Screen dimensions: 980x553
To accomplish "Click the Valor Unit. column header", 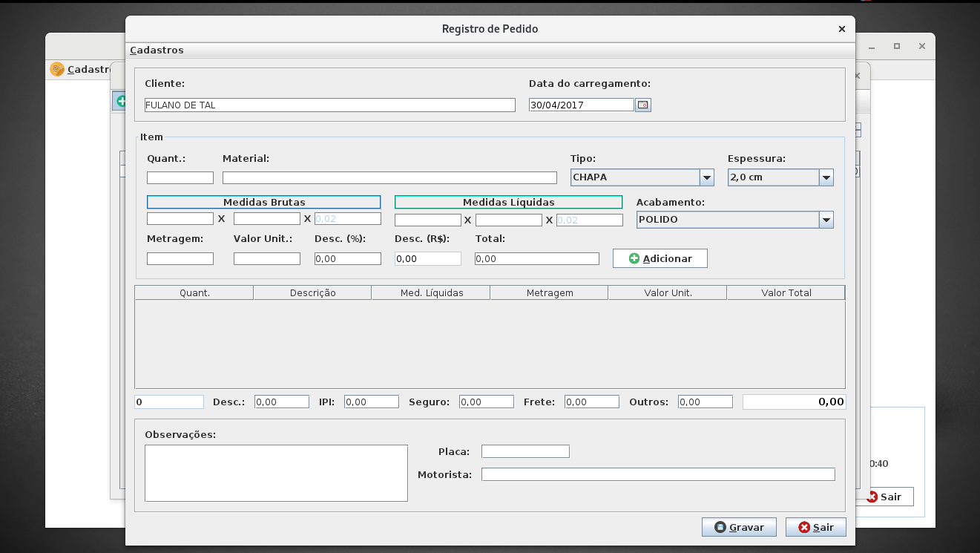I will click(668, 292).
